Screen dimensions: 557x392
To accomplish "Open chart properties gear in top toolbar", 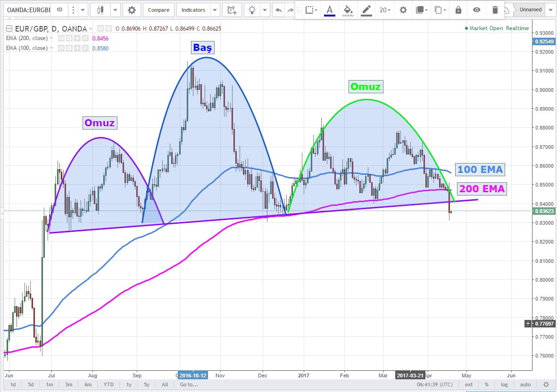I will pyautogui.click(x=132, y=10).
